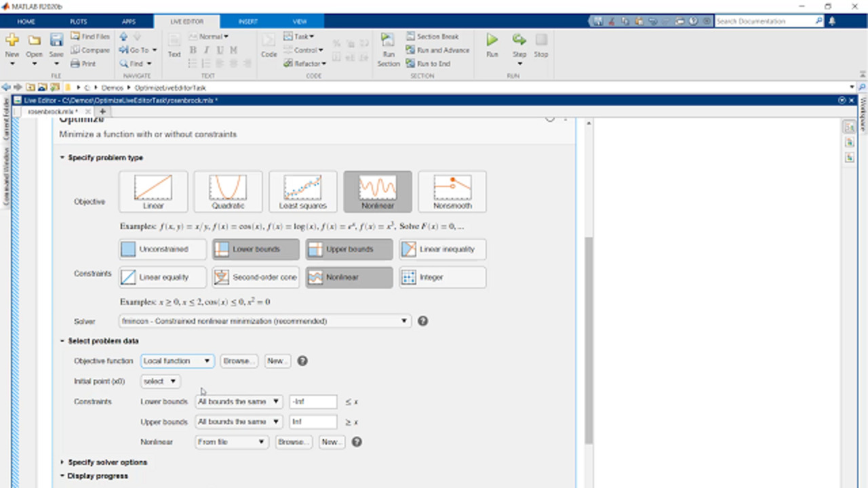The image size is (868, 488).
Task: Click the Lower bounds value field
Action: click(x=313, y=402)
